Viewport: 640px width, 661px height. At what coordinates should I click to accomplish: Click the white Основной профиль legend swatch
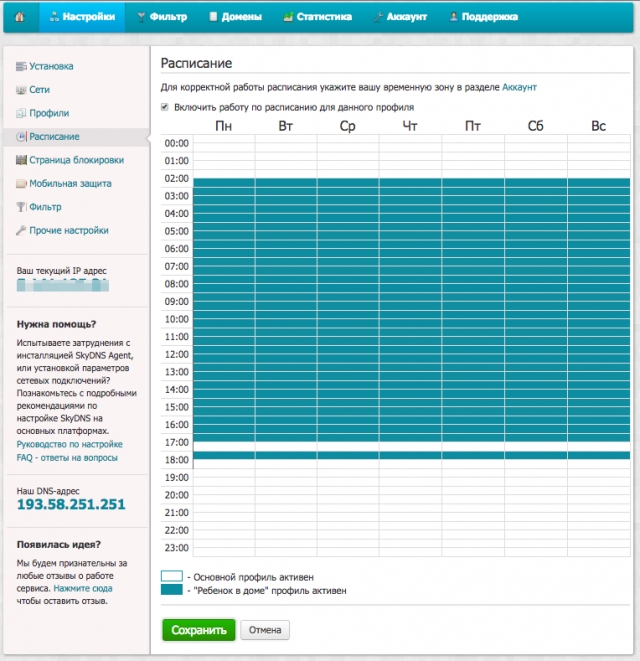(172, 576)
